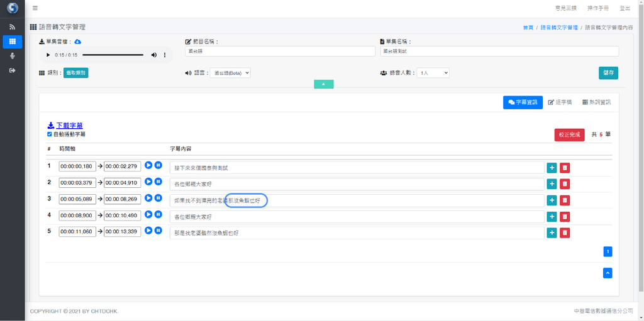The height and width of the screenshot is (321, 644).
Task: Switch to the 熱詞資訊 tab
Action: tap(596, 102)
